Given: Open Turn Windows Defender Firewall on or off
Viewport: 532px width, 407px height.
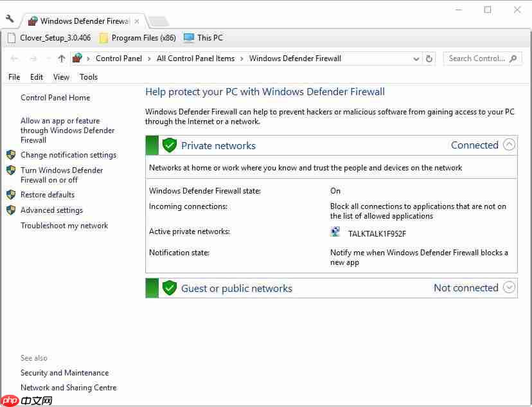Looking at the screenshot, I should coord(62,175).
